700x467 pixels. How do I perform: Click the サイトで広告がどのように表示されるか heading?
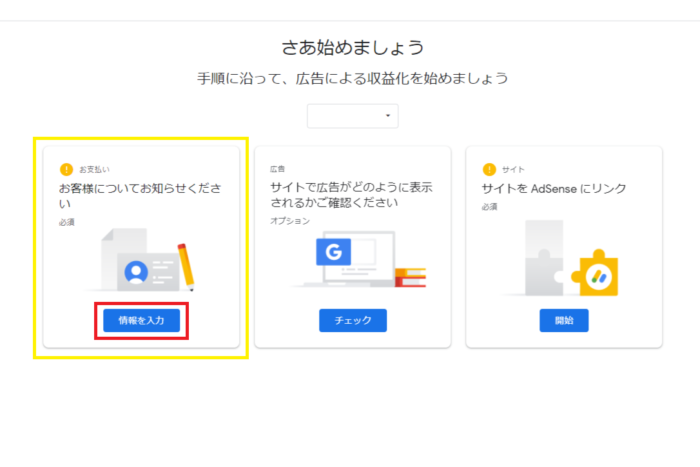tap(351, 195)
